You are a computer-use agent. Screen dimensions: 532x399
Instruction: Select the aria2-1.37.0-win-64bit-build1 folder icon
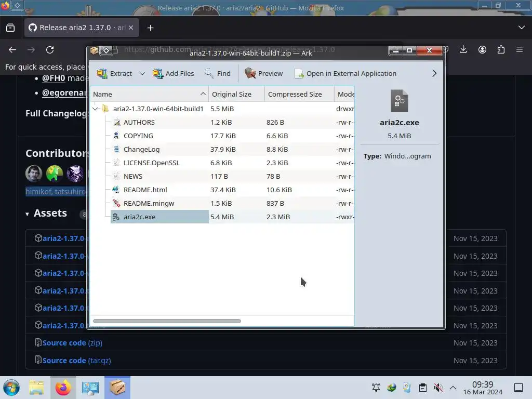point(105,109)
